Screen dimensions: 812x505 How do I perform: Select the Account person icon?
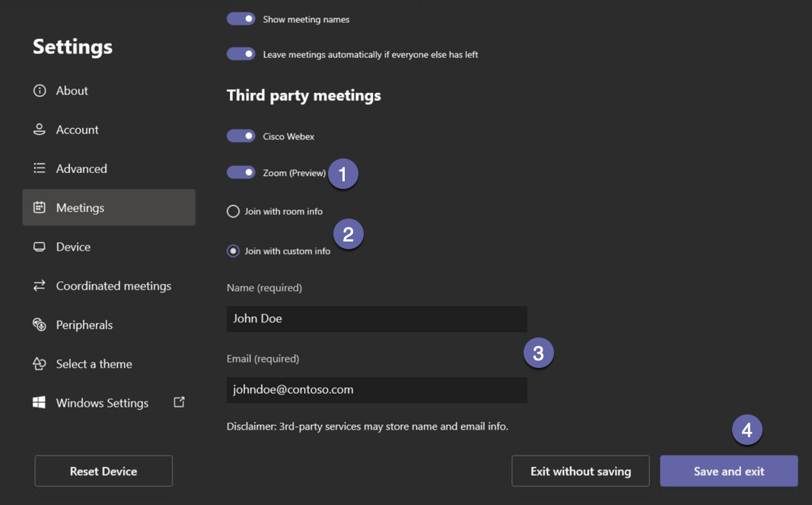click(40, 129)
